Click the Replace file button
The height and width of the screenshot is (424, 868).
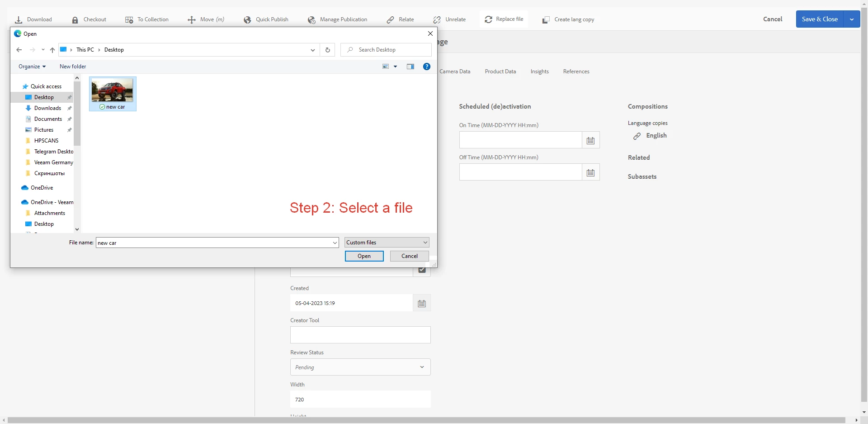coord(504,19)
